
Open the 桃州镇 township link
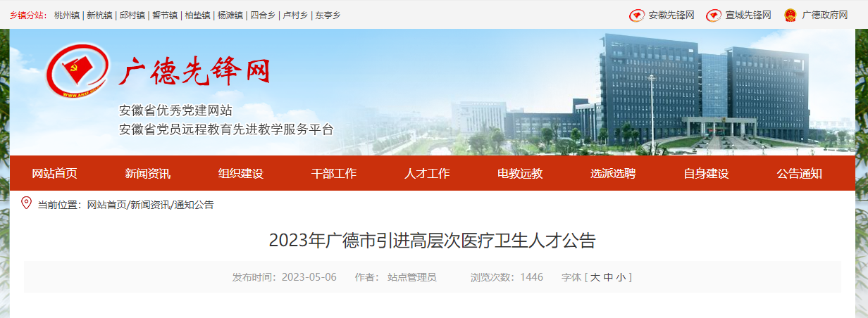[67, 15]
